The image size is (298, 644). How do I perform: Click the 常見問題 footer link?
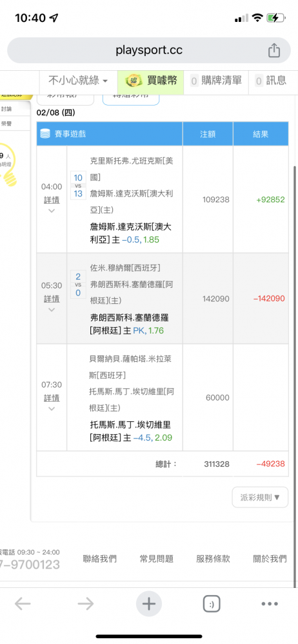(156, 558)
